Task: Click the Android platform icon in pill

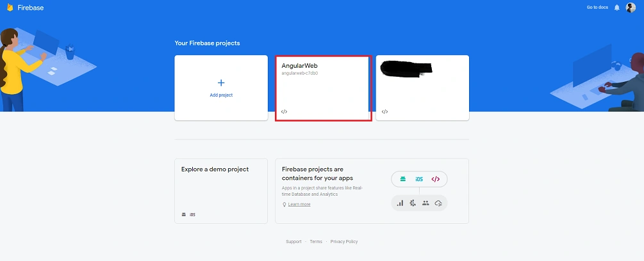Action: (403, 179)
